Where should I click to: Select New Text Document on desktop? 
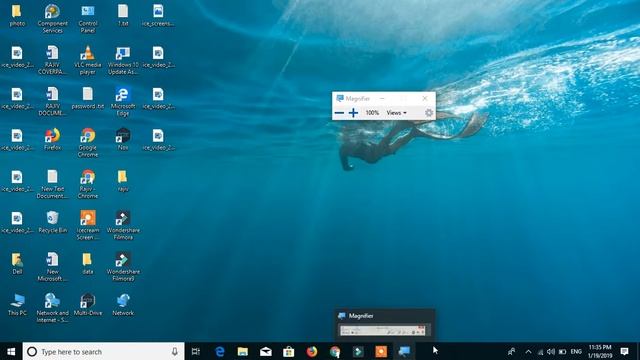coord(52,184)
